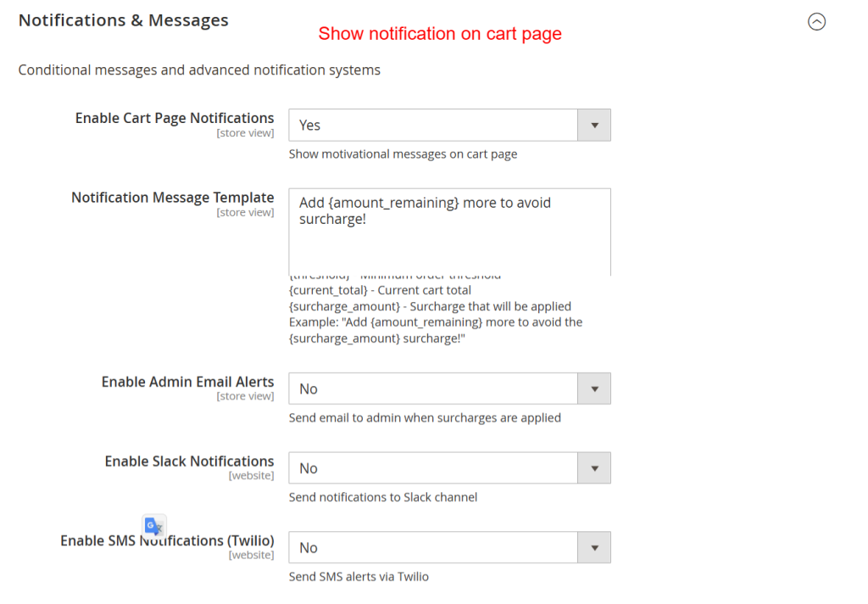Select the No value for Slack Notifications
The width and height of the screenshot is (868, 604).
[308, 467]
